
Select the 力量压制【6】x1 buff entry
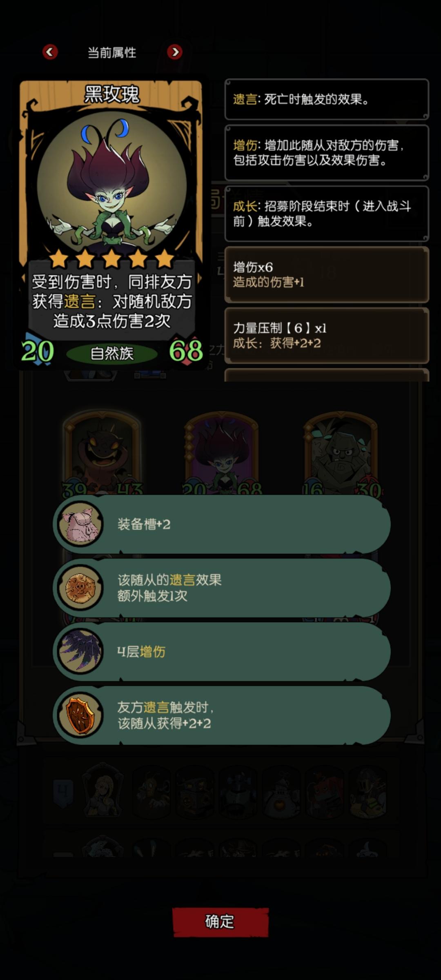(327, 335)
